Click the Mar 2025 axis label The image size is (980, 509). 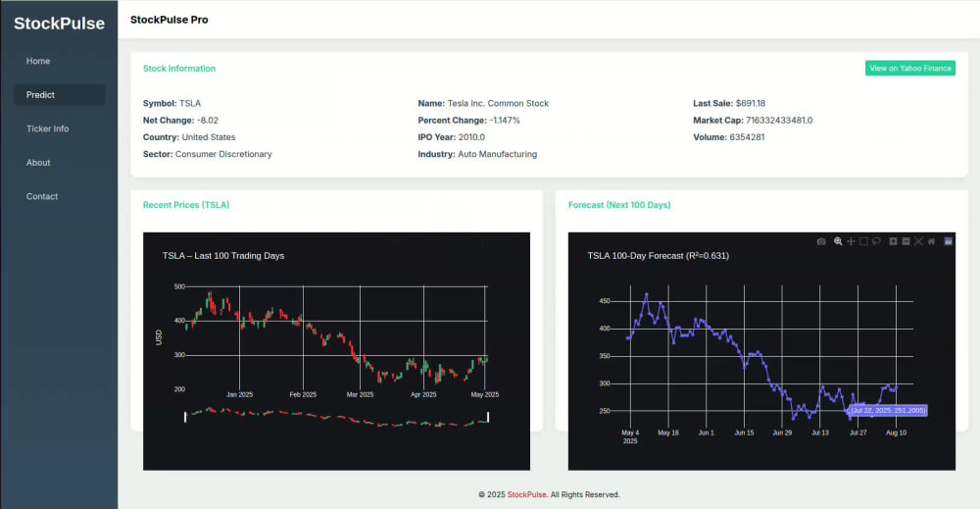pos(360,394)
